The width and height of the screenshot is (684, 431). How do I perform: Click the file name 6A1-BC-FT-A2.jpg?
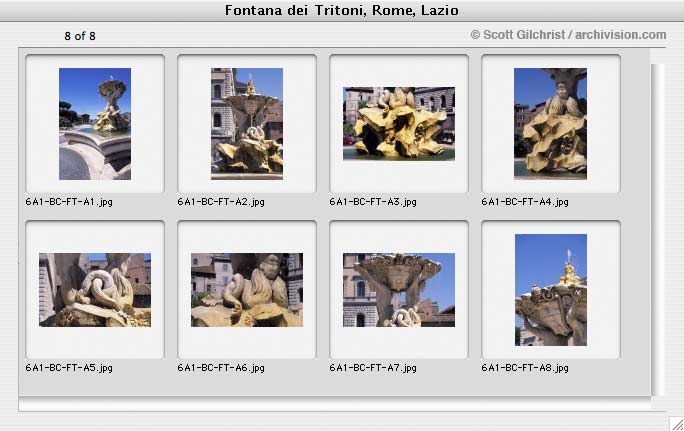tap(221, 202)
